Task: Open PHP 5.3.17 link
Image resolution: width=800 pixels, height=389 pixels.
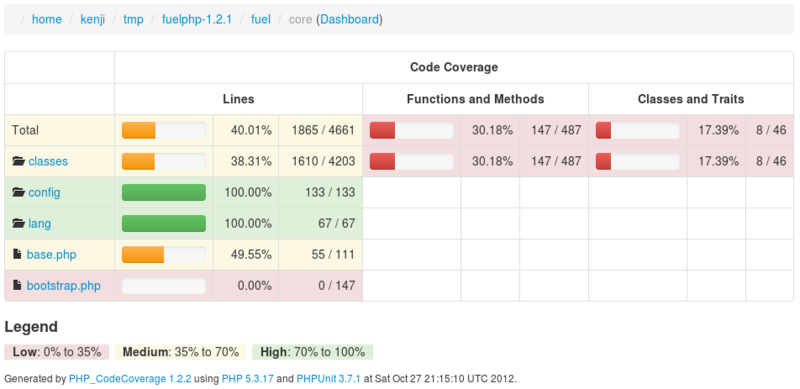Action: coord(247,379)
